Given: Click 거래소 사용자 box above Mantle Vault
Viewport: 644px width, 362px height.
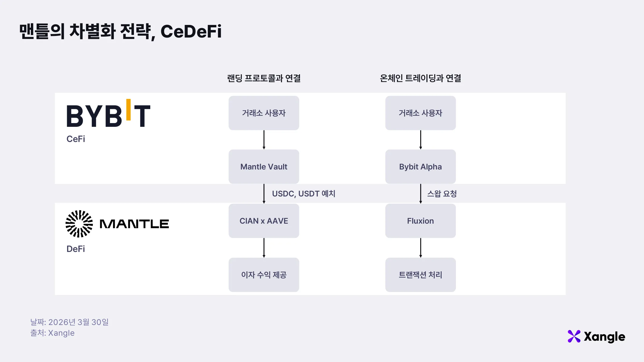Looking at the screenshot, I should [x=264, y=113].
